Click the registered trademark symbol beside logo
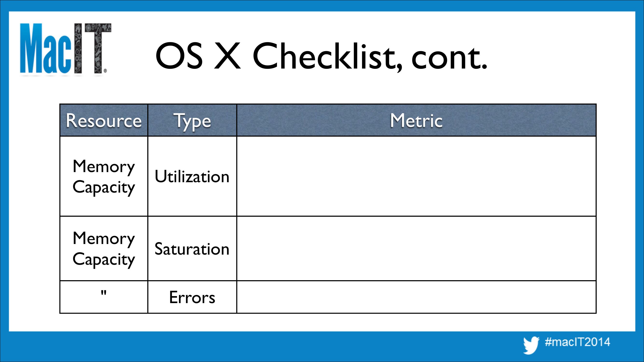This screenshot has height=362, width=644. (x=105, y=71)
